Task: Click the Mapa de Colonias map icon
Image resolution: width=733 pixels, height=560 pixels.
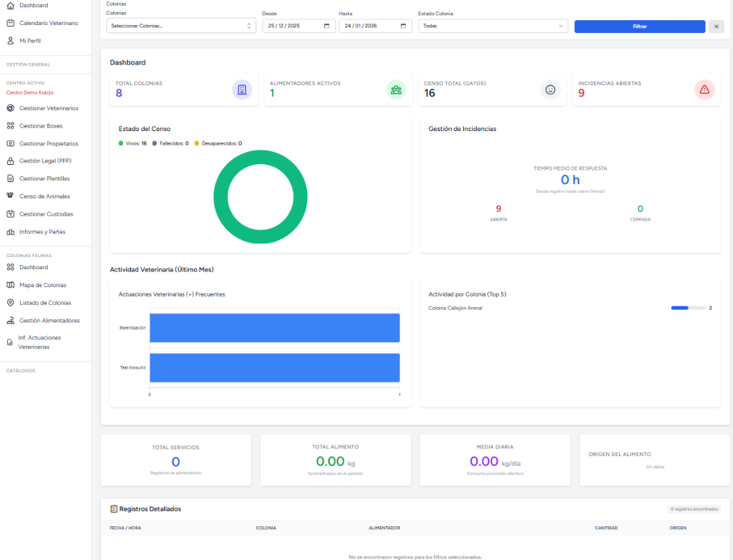Action: point(10,285)
